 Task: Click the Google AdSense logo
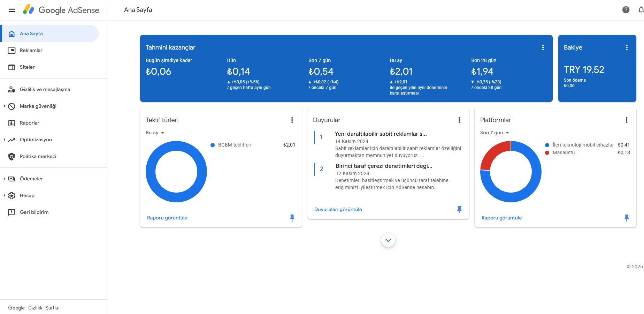coord(61,10)
